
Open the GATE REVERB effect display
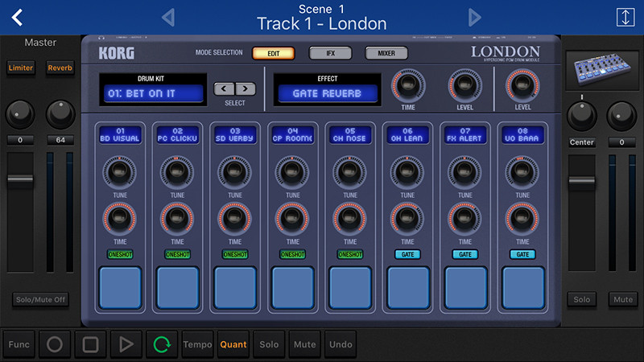(328, 93)
